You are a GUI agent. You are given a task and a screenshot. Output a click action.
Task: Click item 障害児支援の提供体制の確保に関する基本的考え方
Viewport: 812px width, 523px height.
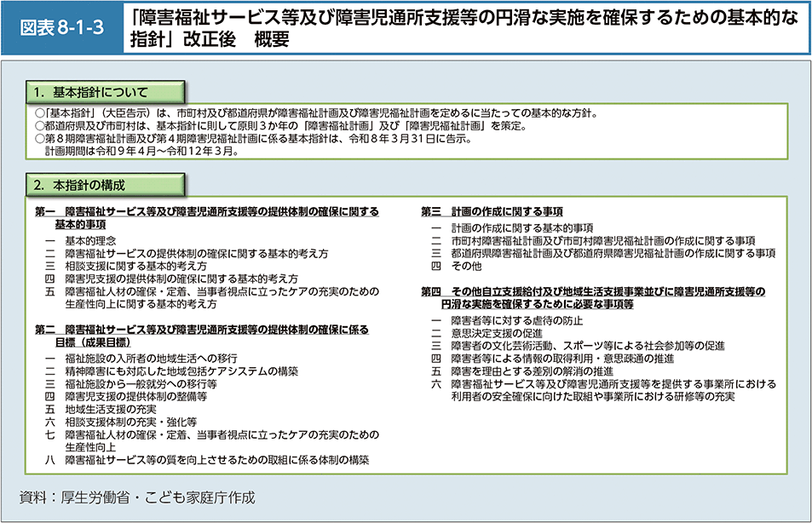click(181, 279)
